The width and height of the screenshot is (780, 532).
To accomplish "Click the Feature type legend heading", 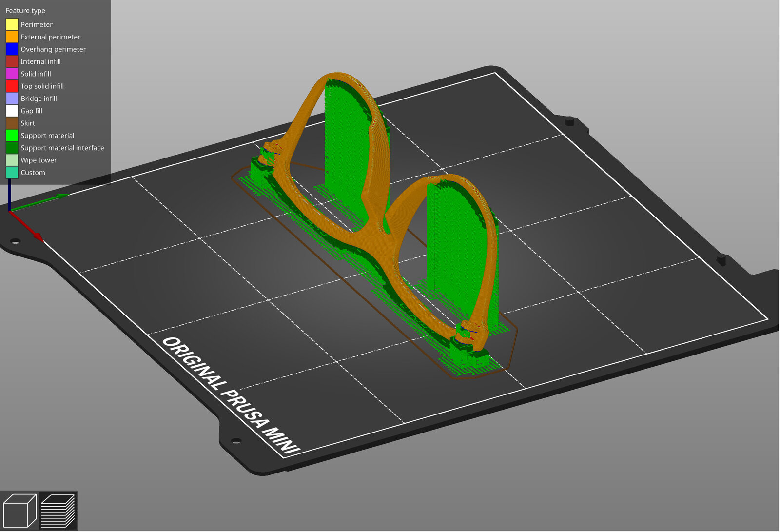I will (25, 11).
